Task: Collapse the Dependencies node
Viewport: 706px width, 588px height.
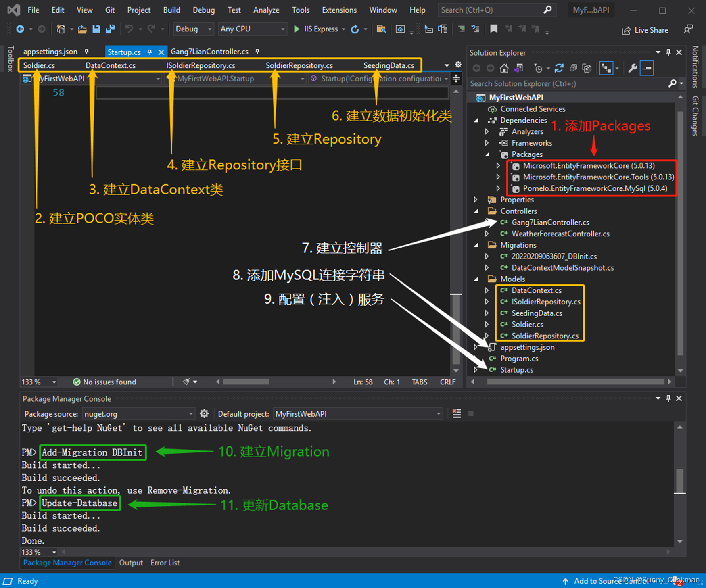Action: (x=476, y=120)
